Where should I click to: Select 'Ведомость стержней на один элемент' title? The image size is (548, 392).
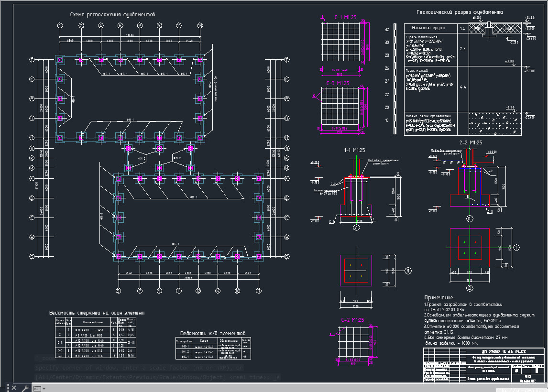coord(97,313)
